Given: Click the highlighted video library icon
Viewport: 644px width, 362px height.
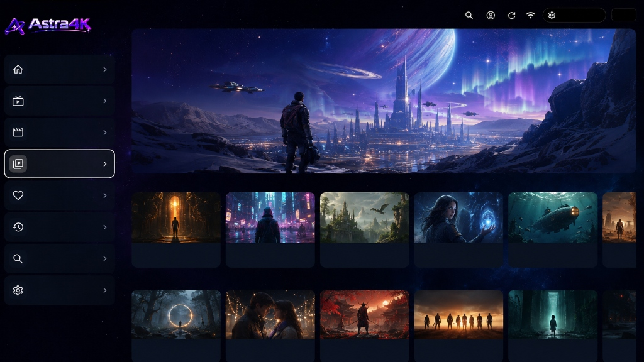Looking at the screenshot, I should pyautogui.click(x=18, y=164).
